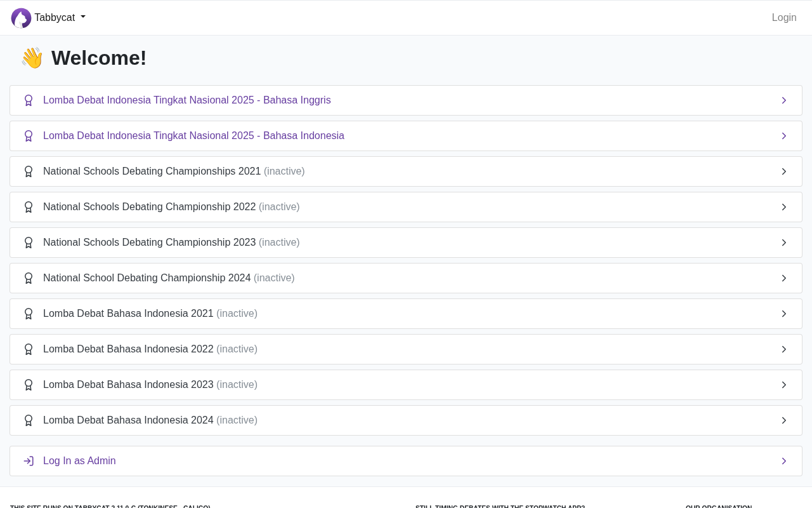The width and height of the screenshot is (812, 508).
Task: Click the Login link in navbar
Action: point(784,18)
